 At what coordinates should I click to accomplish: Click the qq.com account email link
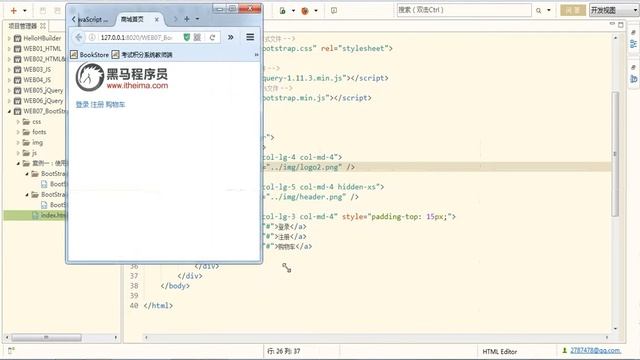596,350
